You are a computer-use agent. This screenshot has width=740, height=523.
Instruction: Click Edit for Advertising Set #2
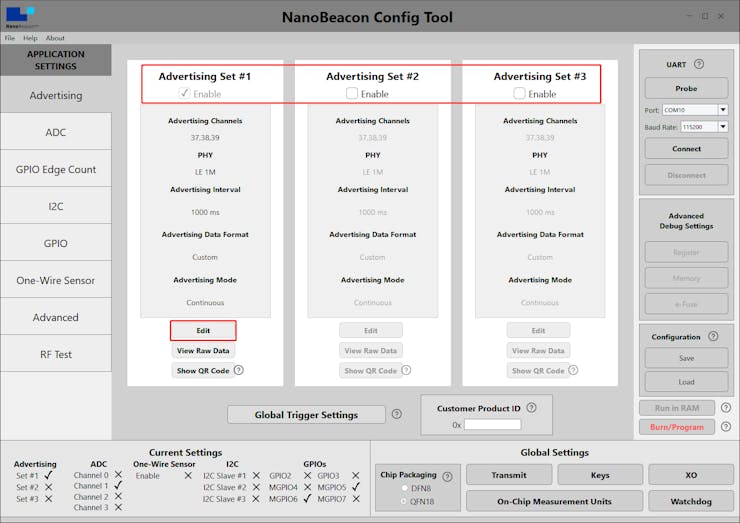pos(370,330)
